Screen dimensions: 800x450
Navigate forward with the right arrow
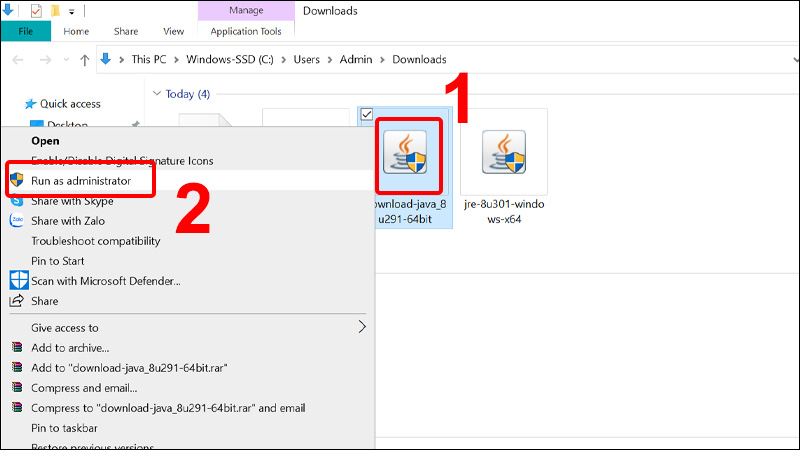click(x=45, y=60)
